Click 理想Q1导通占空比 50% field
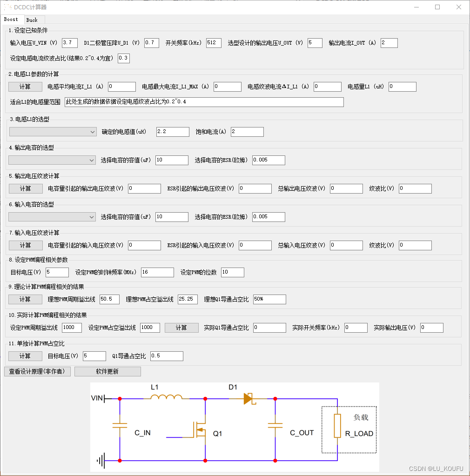 [x=269, y=299]
